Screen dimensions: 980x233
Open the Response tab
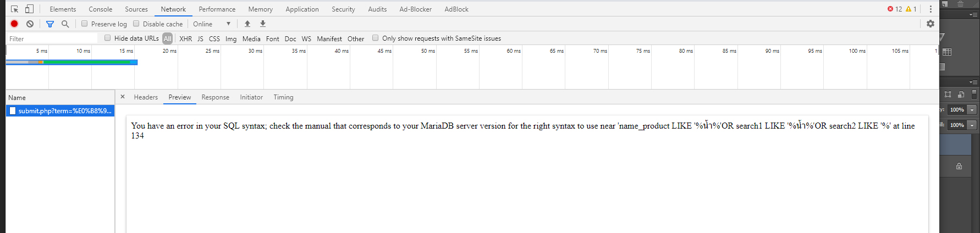[216, 97]
